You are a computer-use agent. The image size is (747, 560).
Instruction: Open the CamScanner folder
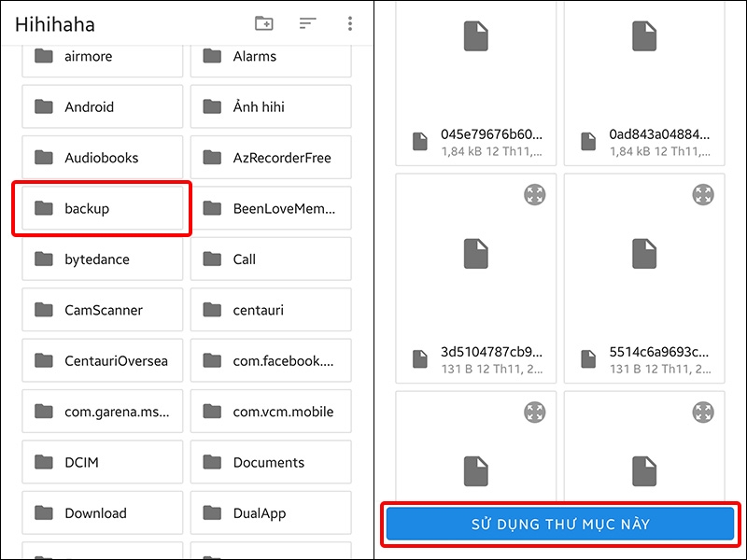coord(103,310)
